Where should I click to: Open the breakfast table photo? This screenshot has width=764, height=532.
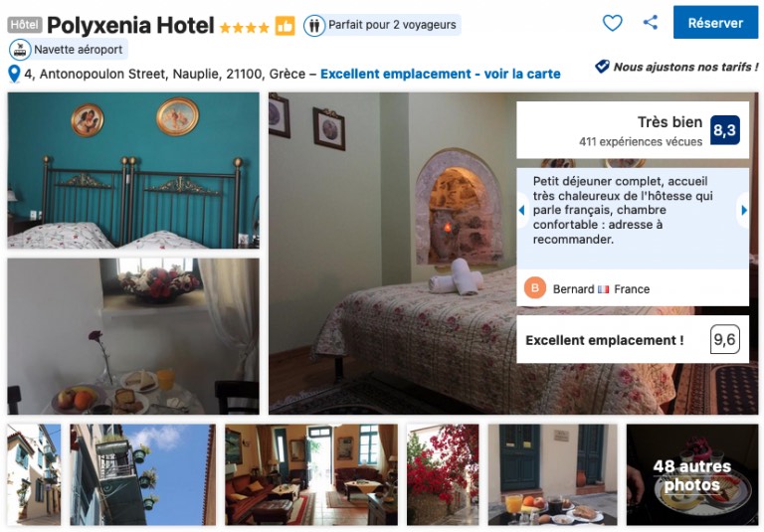tap(133, 336)
